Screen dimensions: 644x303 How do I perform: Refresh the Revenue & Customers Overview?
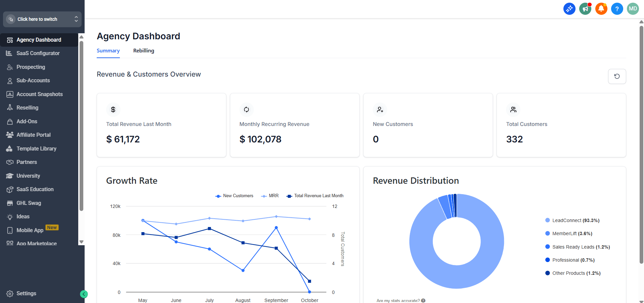pyautogui.click(x=617, y=76)
